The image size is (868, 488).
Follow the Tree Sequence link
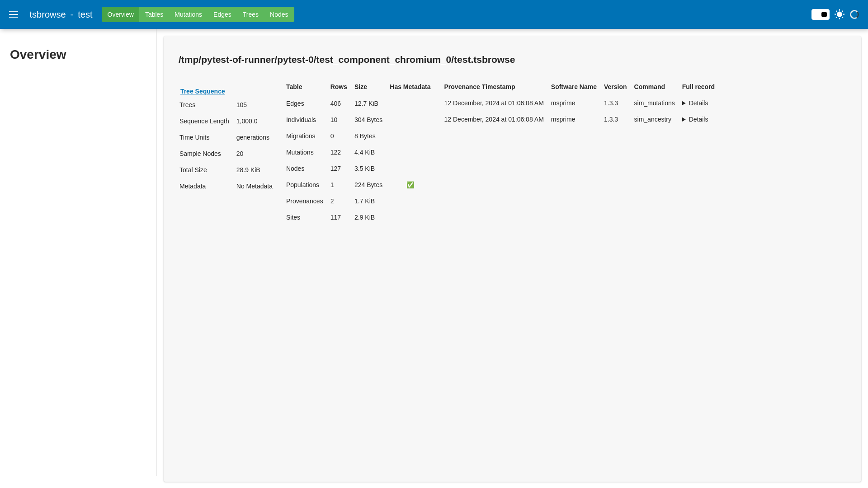203,91
